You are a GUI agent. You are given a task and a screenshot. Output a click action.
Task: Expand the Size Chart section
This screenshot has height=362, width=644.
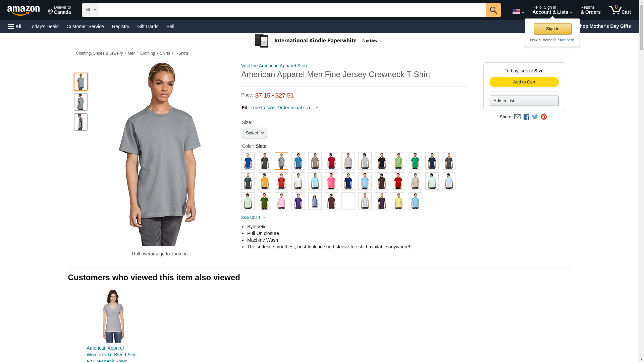point(253,218)
